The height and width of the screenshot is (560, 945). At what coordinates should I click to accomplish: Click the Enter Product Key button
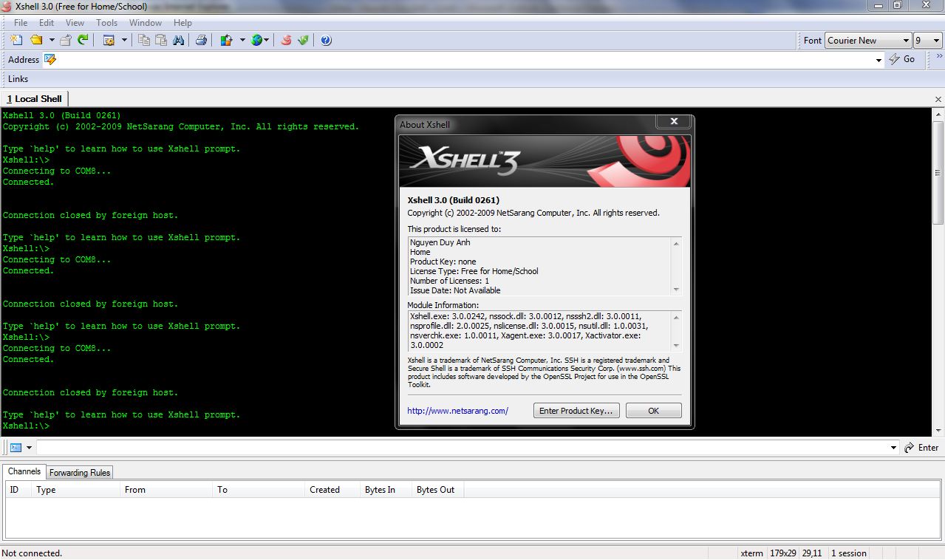pos(576,410)
